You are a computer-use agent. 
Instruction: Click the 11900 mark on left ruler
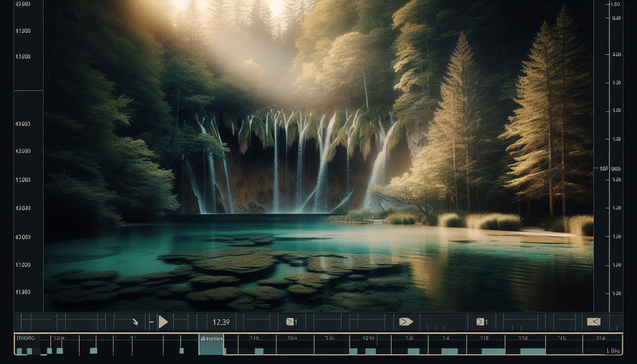coord(23,31)
